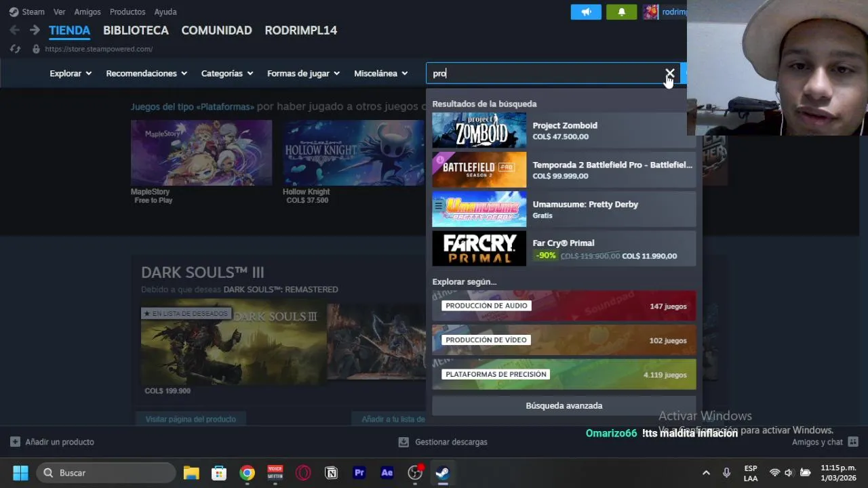Open the Productos menu

pos(127,12)
